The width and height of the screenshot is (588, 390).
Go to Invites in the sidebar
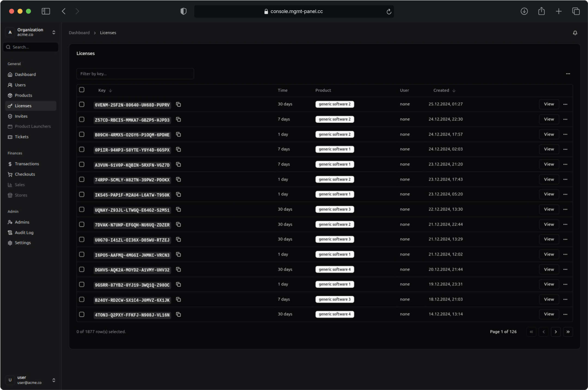coord(21,116)
